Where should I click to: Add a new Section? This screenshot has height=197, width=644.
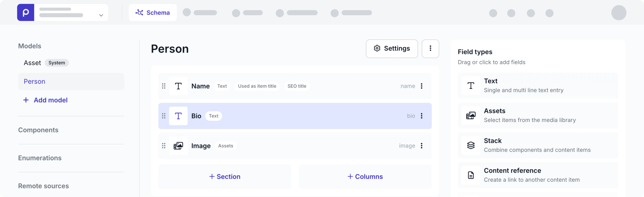tap(225, 177)
